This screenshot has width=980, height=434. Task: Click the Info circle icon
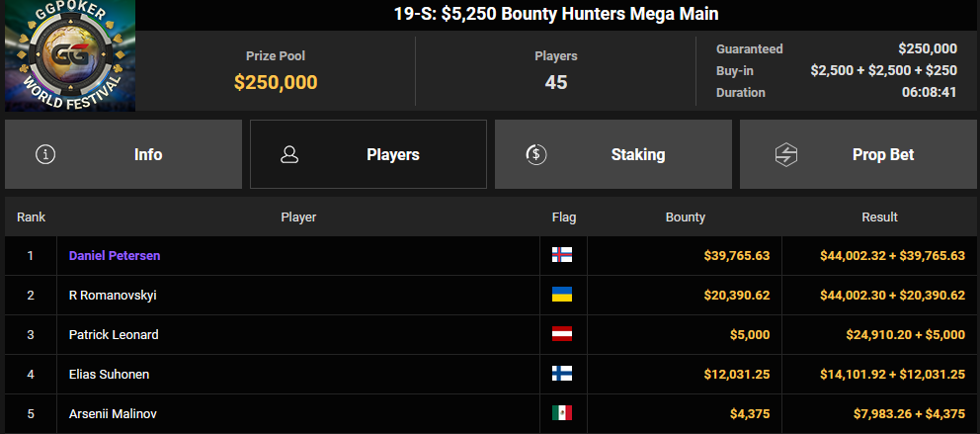pos(45,154)
